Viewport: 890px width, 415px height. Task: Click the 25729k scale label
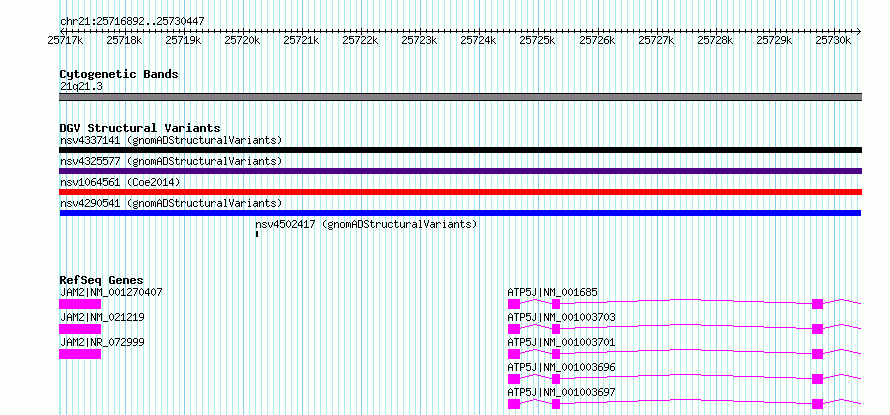(774, 40)
